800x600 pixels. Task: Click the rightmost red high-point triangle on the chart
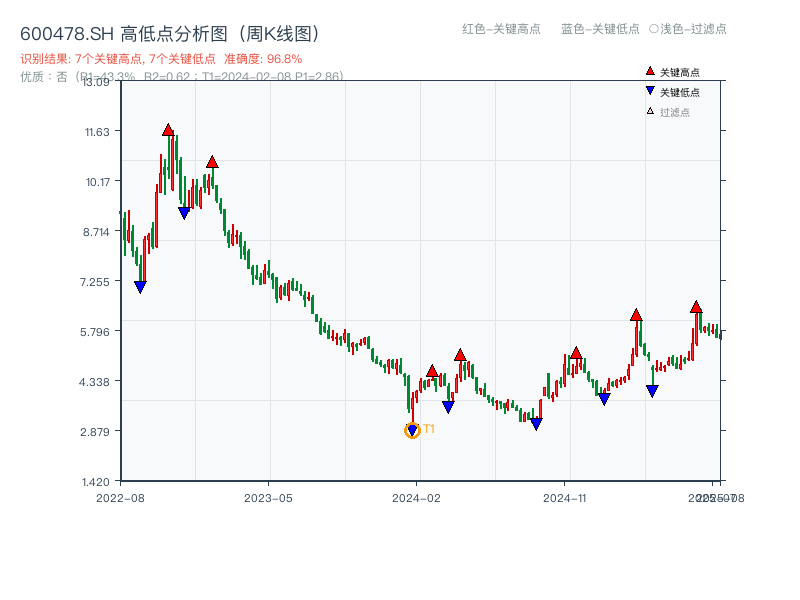click(x=695, y=308)
